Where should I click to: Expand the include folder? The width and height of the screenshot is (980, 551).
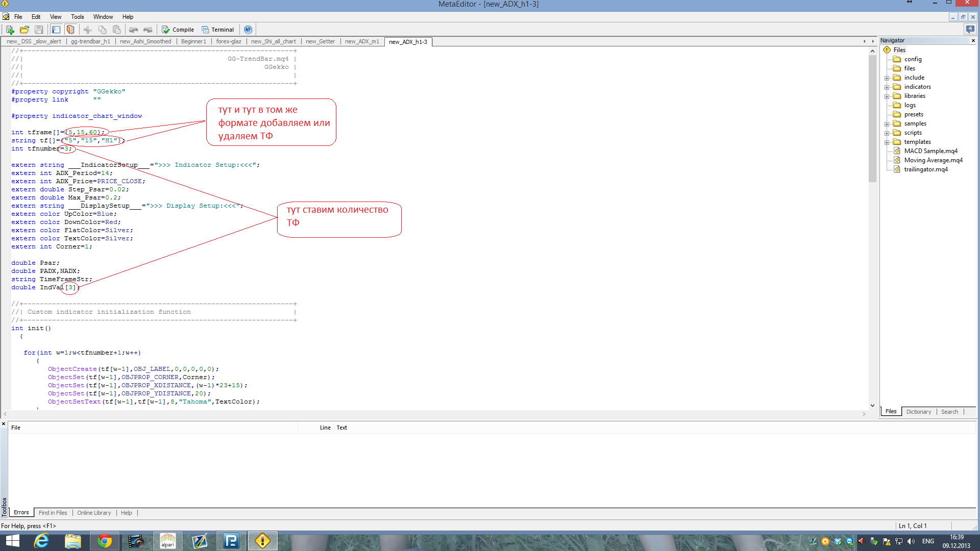pos(887,78)
